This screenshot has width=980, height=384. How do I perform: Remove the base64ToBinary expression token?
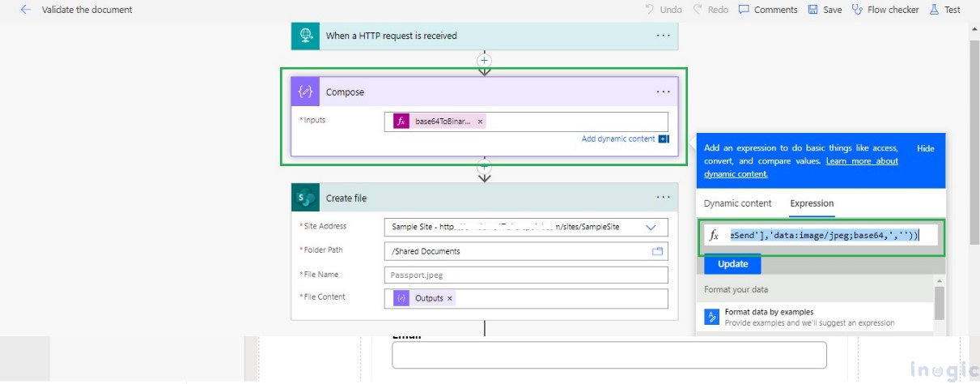[480, 122]
